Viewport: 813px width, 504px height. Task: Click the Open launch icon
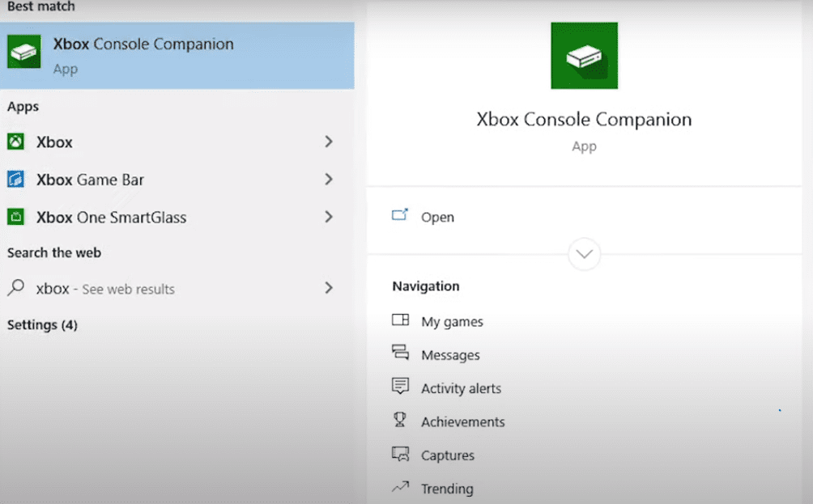coord(400,215)
